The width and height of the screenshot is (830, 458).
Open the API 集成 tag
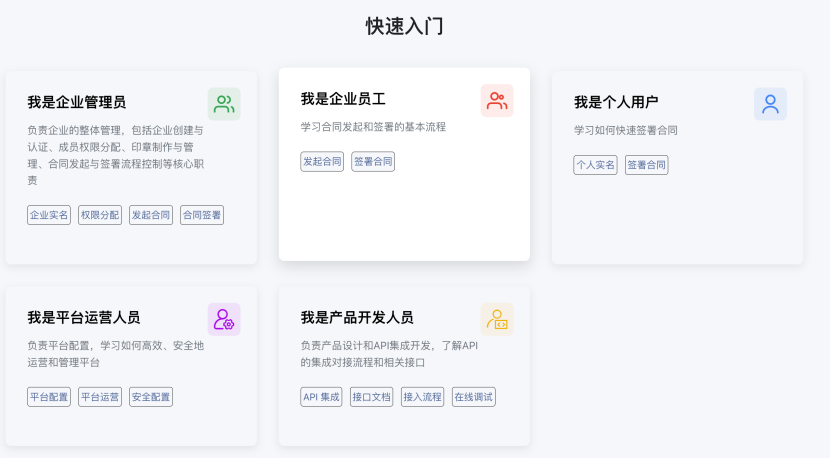(321, 397)
